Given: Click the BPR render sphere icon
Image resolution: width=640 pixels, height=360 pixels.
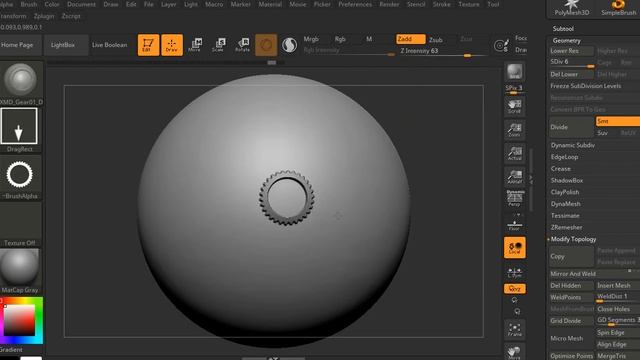Looking at the screenshot, I should 515,72.
